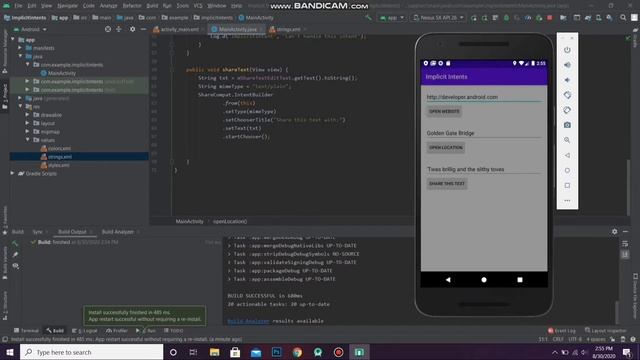This screenshot has width=640, height=360.
Task: Collapse the java folder node
Action: [x=20, y=56]
